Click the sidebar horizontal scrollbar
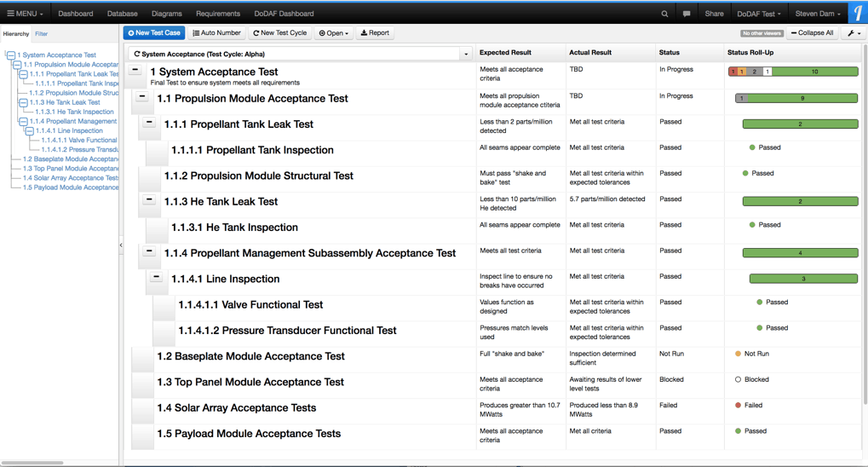The height and width of the screenshot is (467, 868). [32, 462]
